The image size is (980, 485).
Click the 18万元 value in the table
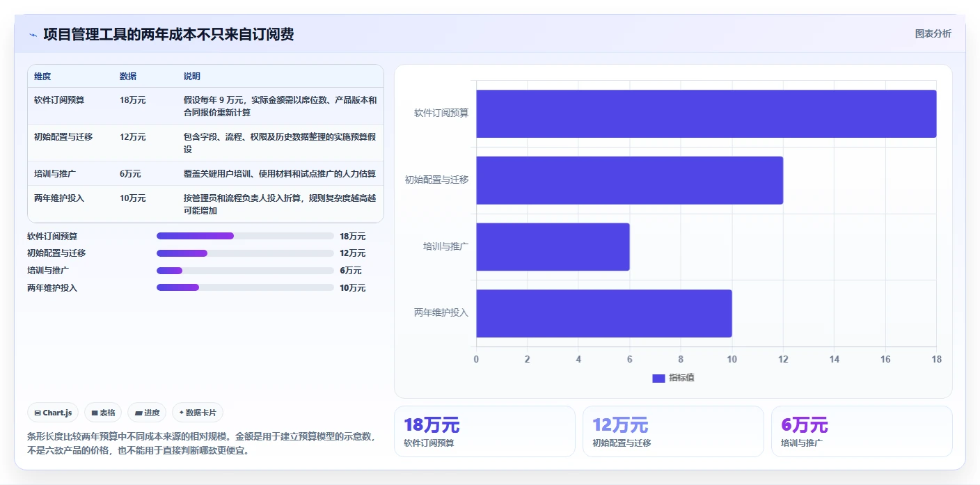133,100
